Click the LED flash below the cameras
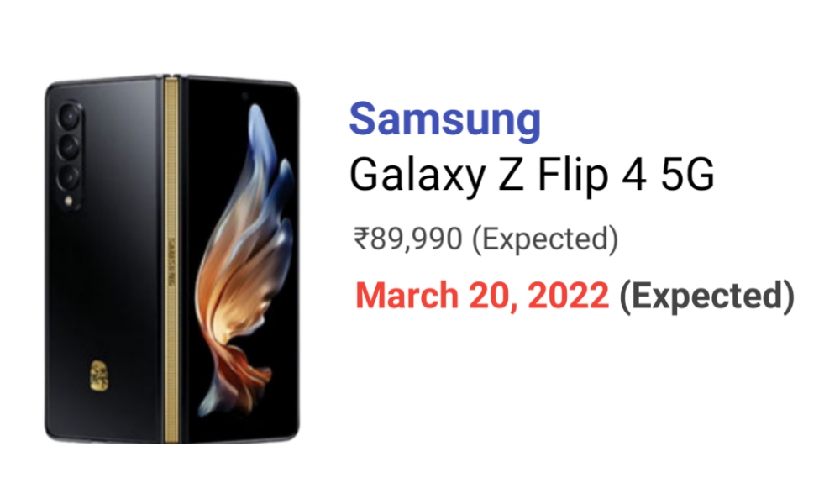The height and width of the screenshot is (504, 840). click(x=69, y=201)
